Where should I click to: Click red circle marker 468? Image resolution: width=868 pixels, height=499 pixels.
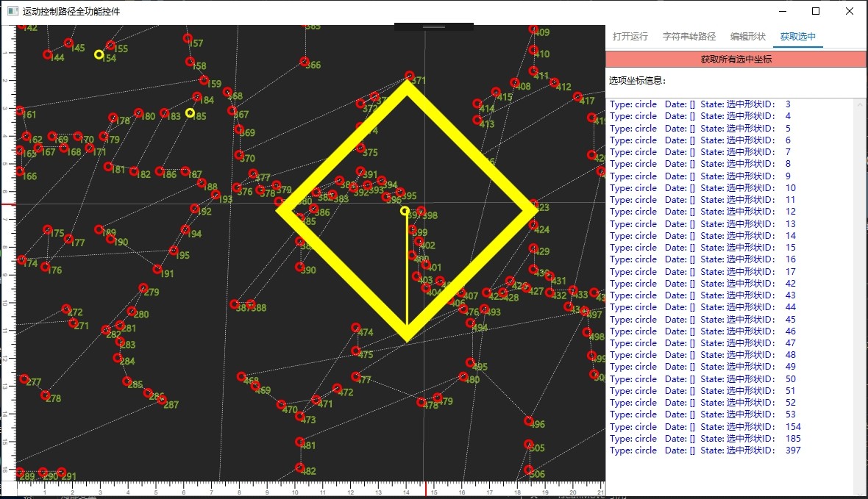(x=241, y=377)
